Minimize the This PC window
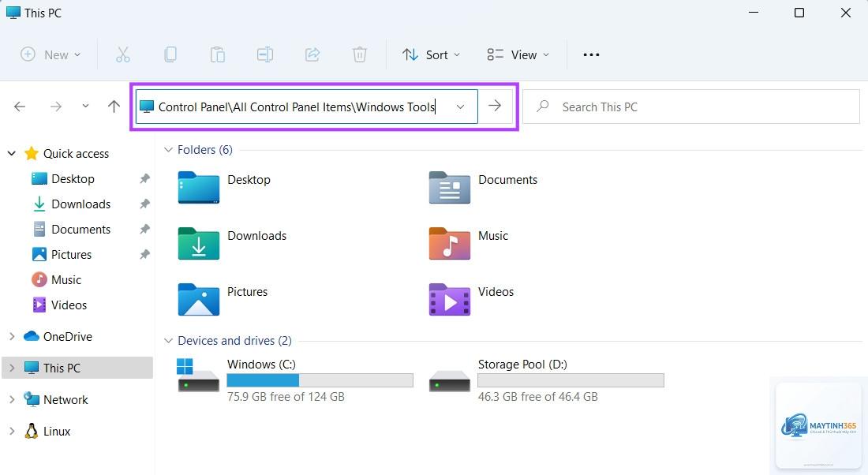The image size is (868, 475). tap(753, 12)
